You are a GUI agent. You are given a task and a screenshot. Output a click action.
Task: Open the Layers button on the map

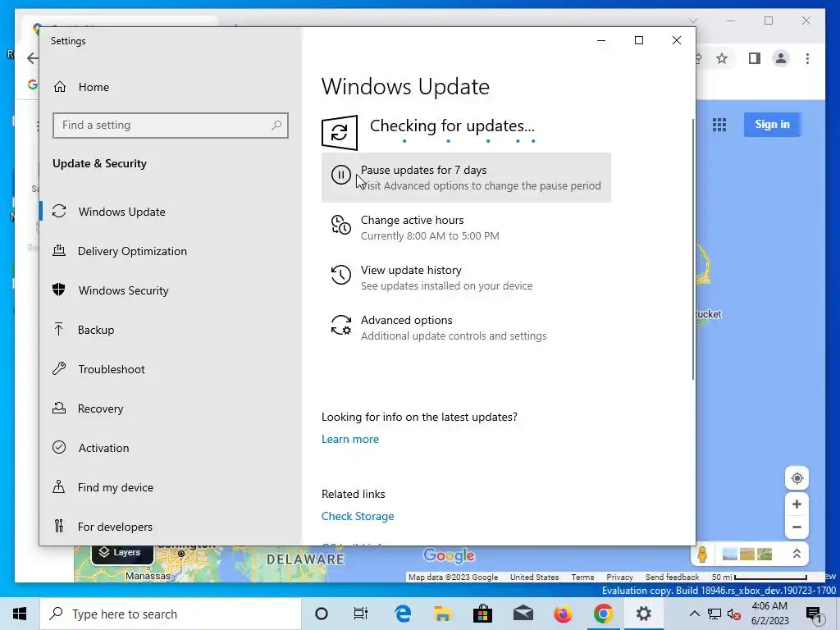[x=123, y=553]
